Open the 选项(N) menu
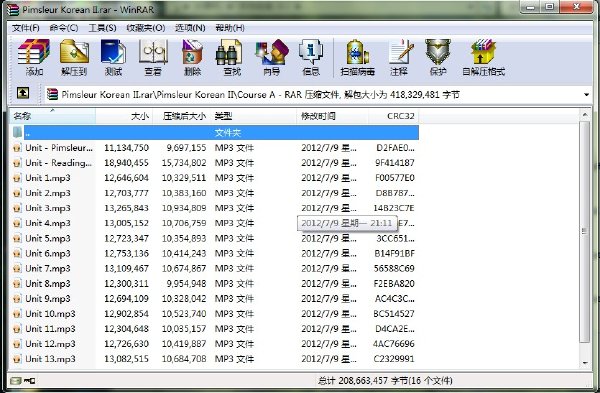Viewport: 600px width, 393px height. [x=190, y=28]
